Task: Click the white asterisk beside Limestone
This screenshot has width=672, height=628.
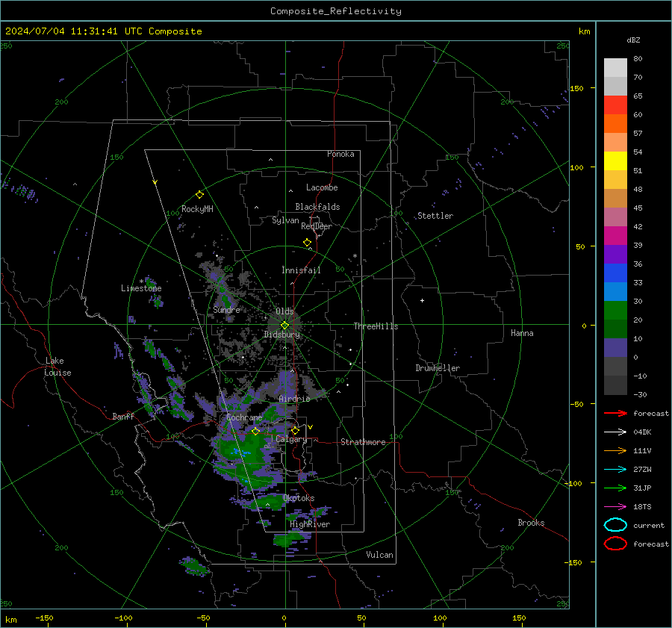Action: click(141, 282)
